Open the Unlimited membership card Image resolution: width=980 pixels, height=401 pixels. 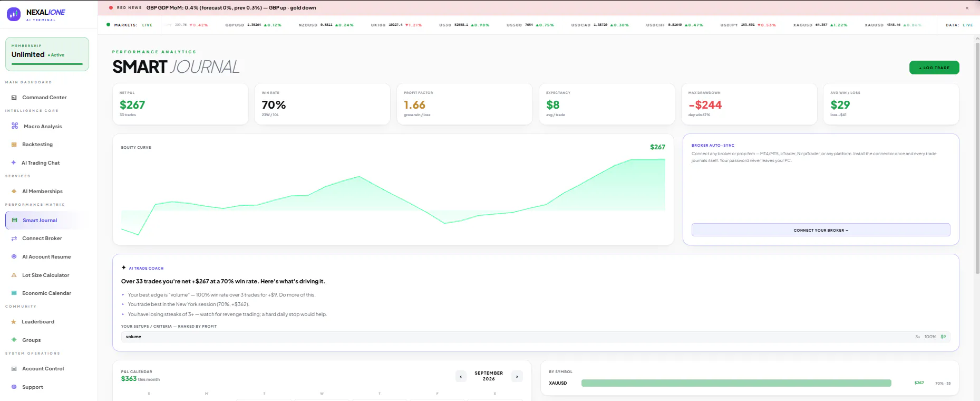(47, 54)
